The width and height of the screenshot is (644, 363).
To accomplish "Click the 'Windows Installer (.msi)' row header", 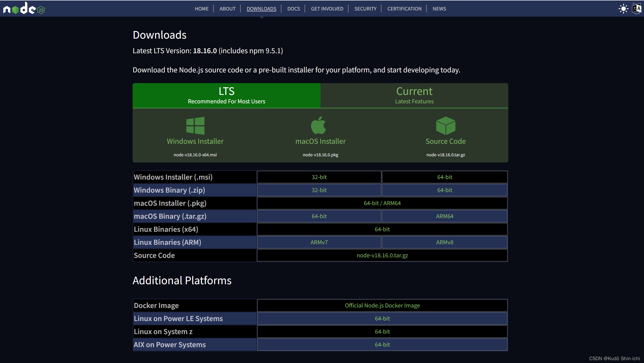I will coord(195,177).
